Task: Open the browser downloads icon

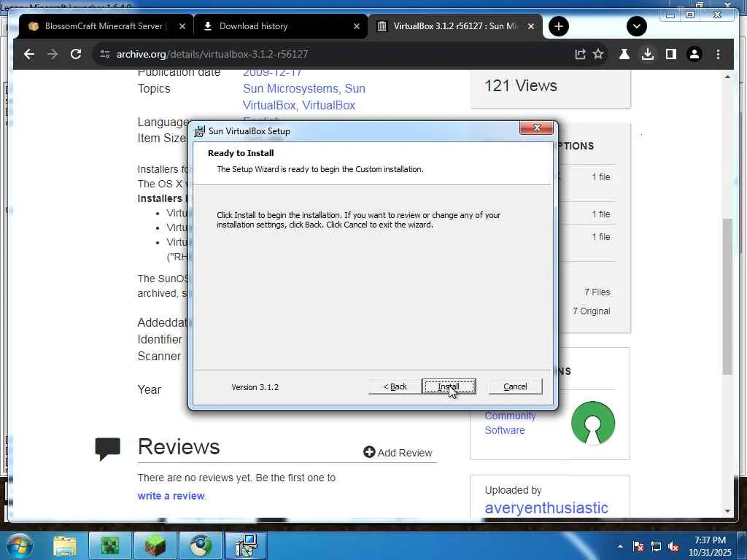Action: (648, 54)
